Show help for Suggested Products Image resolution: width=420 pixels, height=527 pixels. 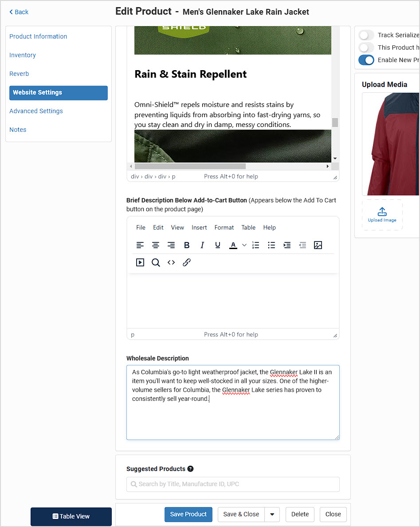(x=190, y=469)
